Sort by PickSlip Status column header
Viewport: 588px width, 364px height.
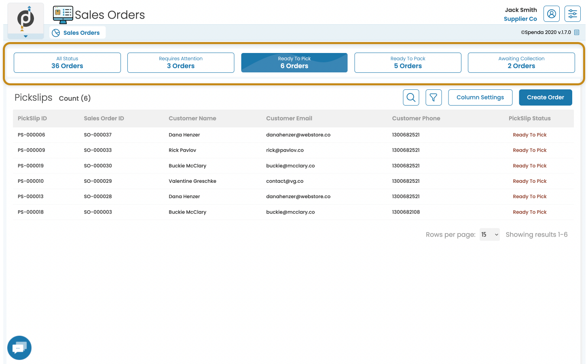point(529,119)
